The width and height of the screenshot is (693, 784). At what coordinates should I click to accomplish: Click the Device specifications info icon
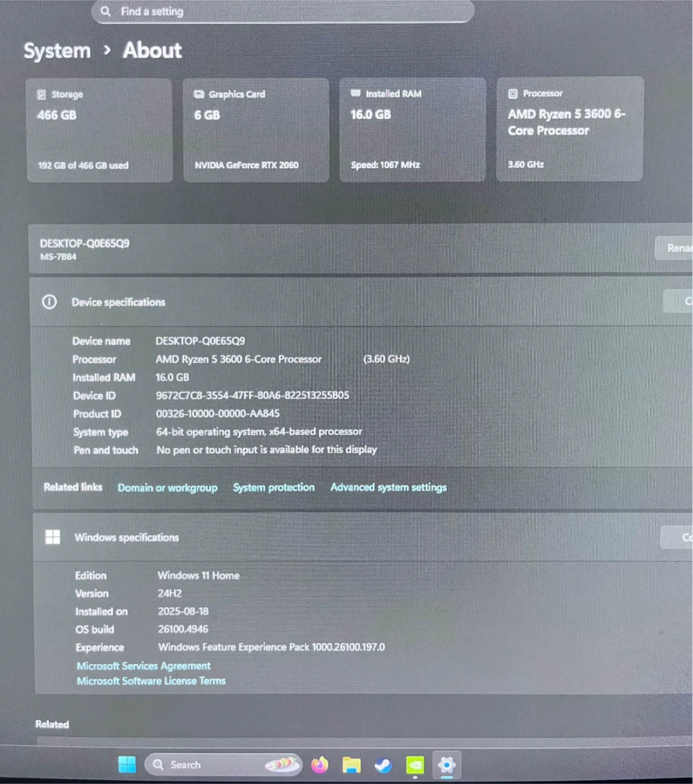(50, 302)
